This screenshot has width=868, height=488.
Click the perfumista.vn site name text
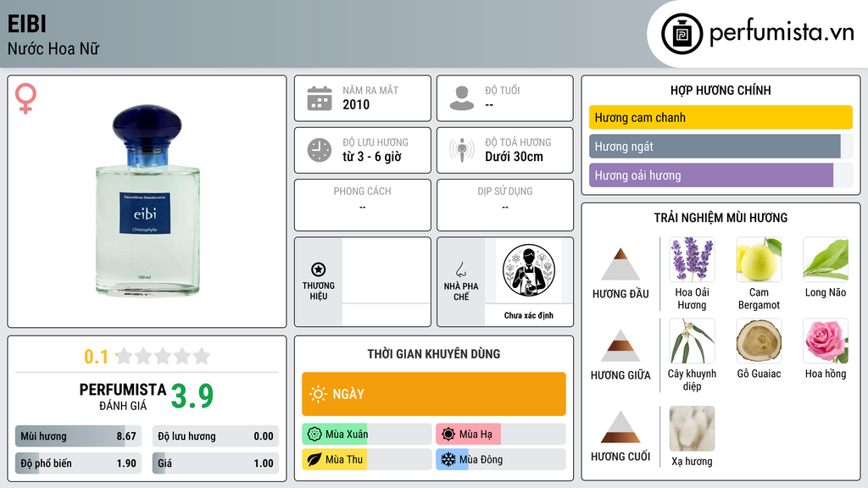coord(782,32)
